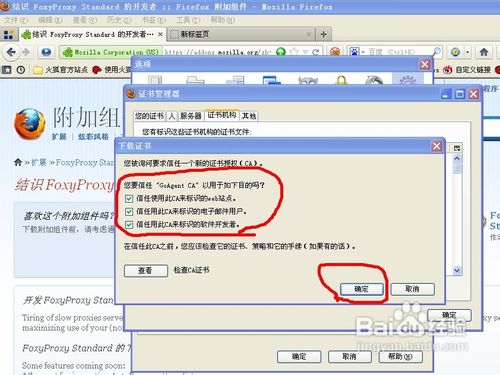Click 确定 in the download certificate dialog
The image size is (500, 375).
point(362,289)
